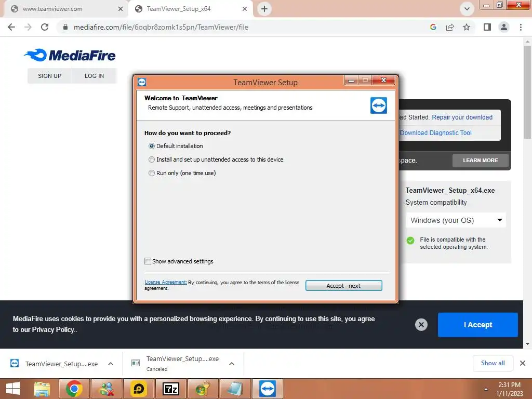This screenshot has width=532, height=399.
Task: Dismiss cookie banner with X icon
Action: point(421,325)
